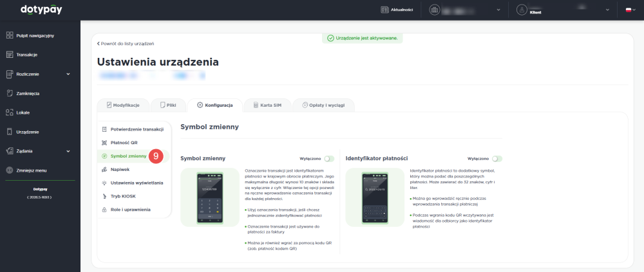Click the user avatar icon in header
Screen dimensions: 644x272
click(522, 10)
